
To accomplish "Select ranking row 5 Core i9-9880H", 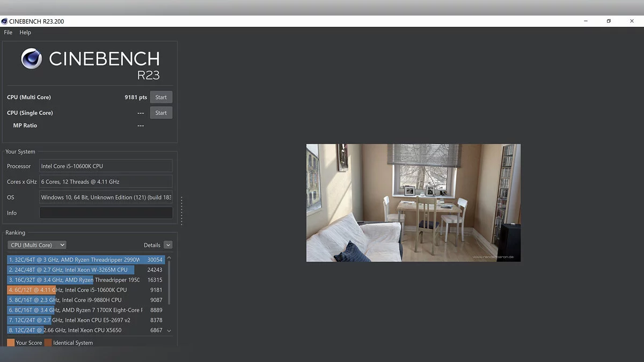I will (x=86, y=300).
